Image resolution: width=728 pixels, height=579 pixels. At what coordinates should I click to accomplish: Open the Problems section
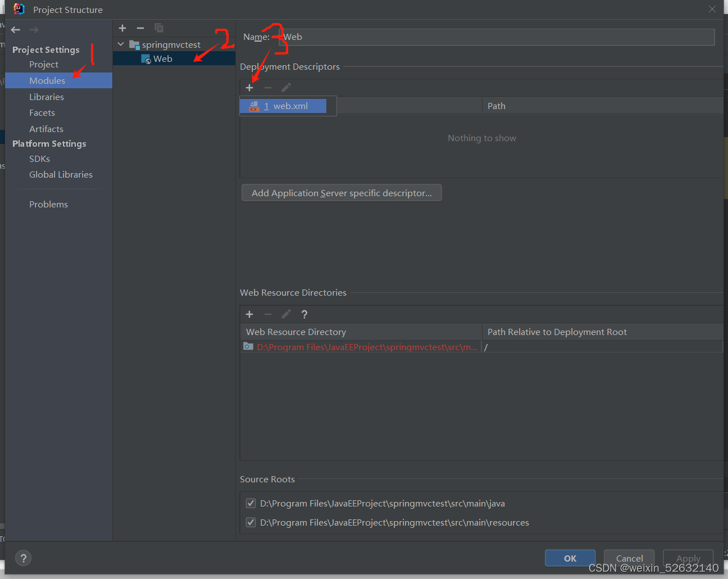point(48,204)
